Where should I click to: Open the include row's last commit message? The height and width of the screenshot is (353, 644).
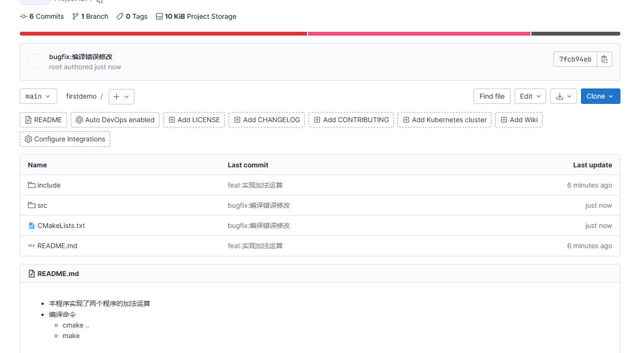[255, 185]
